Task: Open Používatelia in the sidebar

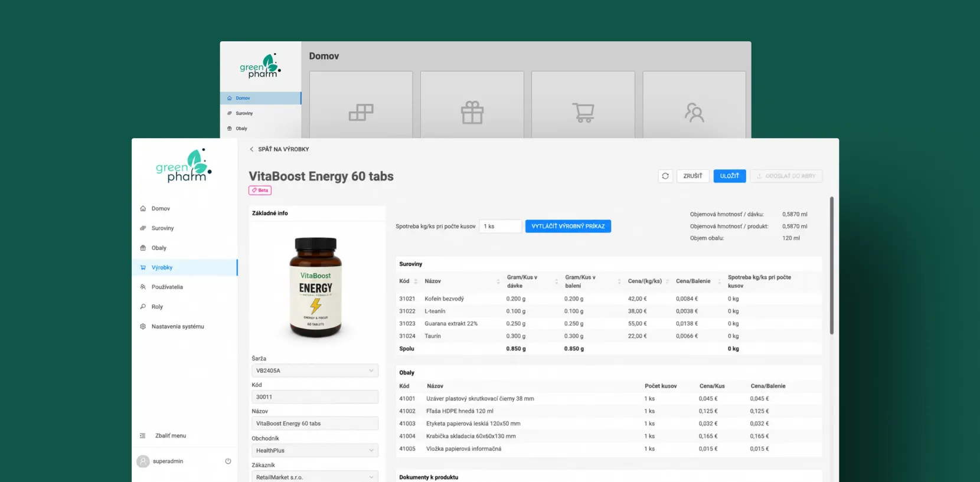Action: tap(184, 287)
